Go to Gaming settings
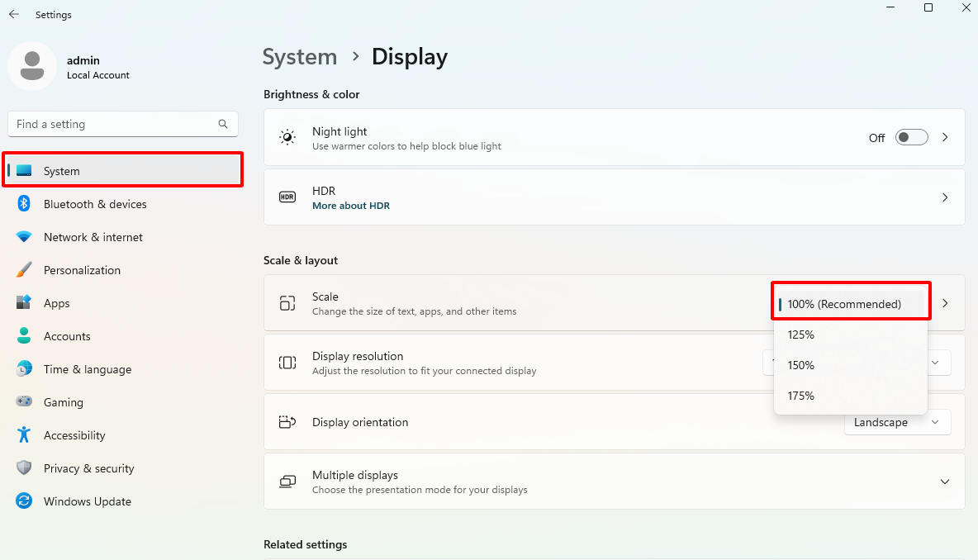 [123, 402]
